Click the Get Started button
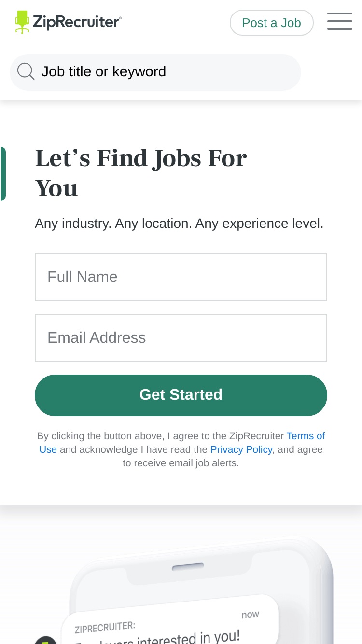Image resolution: width=362 pixels, height=644 pixels. click(x=181, y=395)
